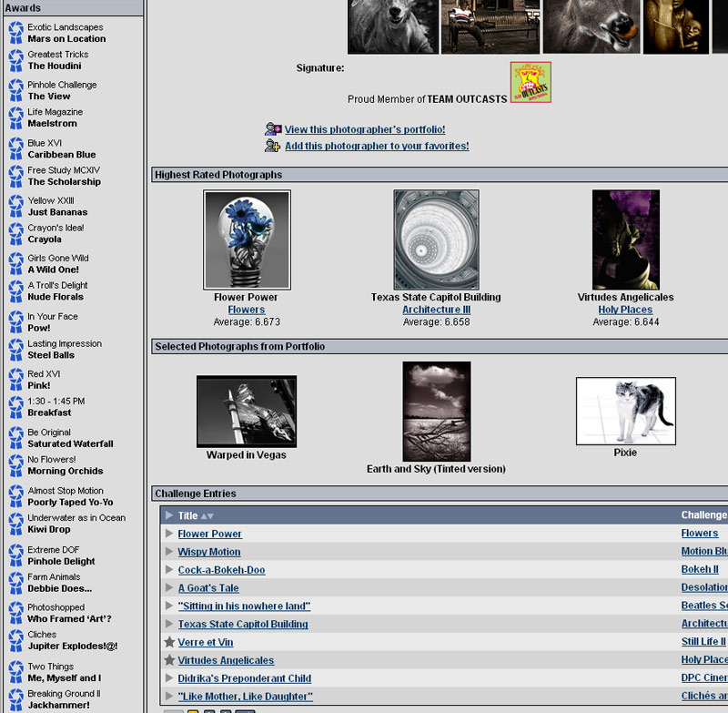Click the Team Outcasts signature badge

click(531, 82)
